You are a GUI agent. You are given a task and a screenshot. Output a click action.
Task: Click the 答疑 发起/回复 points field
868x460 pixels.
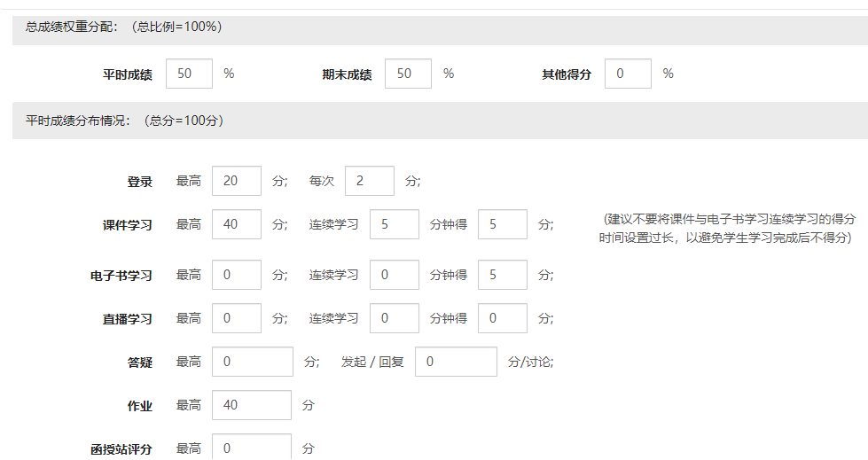point(456,362)
